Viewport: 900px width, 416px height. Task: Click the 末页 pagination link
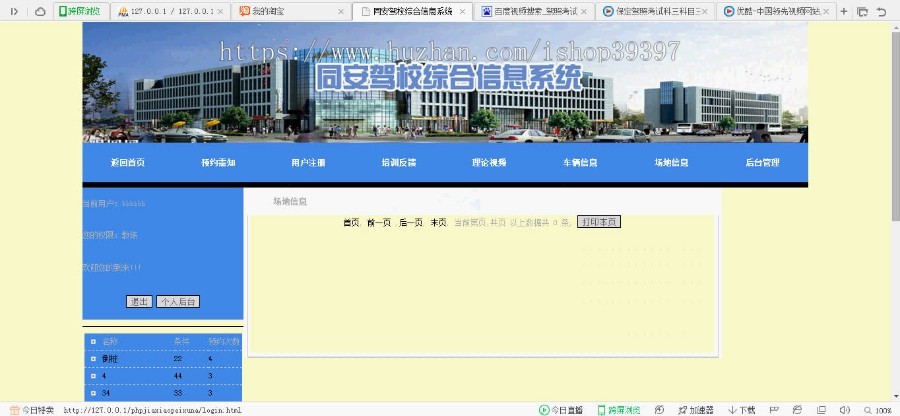tap(439, 222)
